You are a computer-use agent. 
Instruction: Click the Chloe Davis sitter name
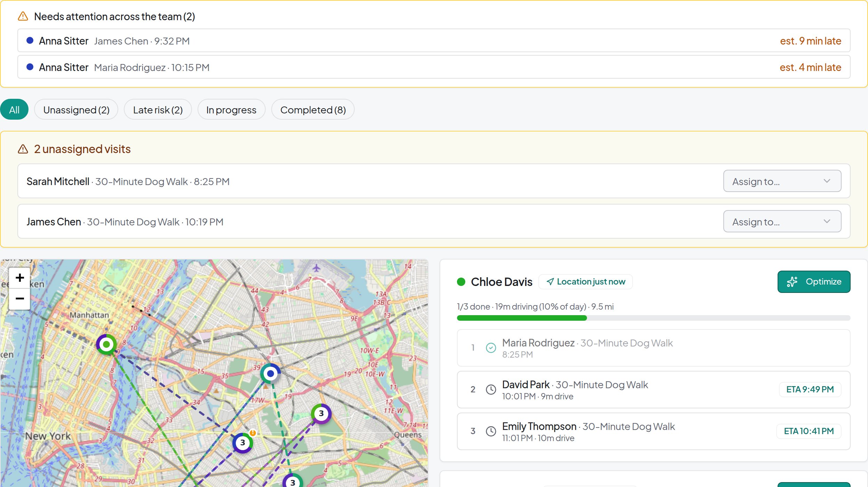(x=501, y=282)
